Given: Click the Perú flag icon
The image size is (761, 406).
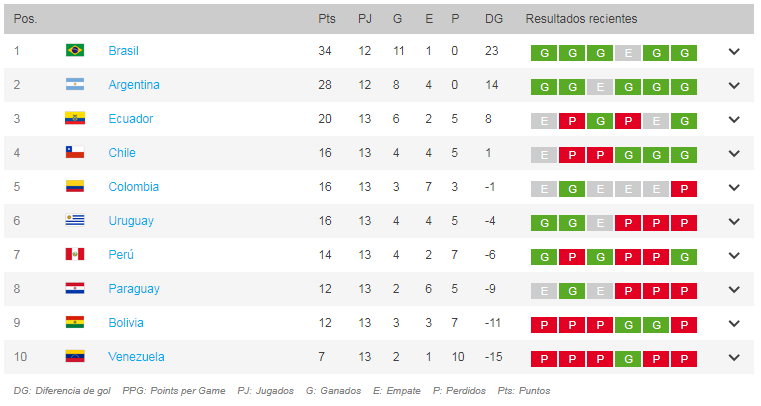Looking at the screenshot, I should point(74,255).
